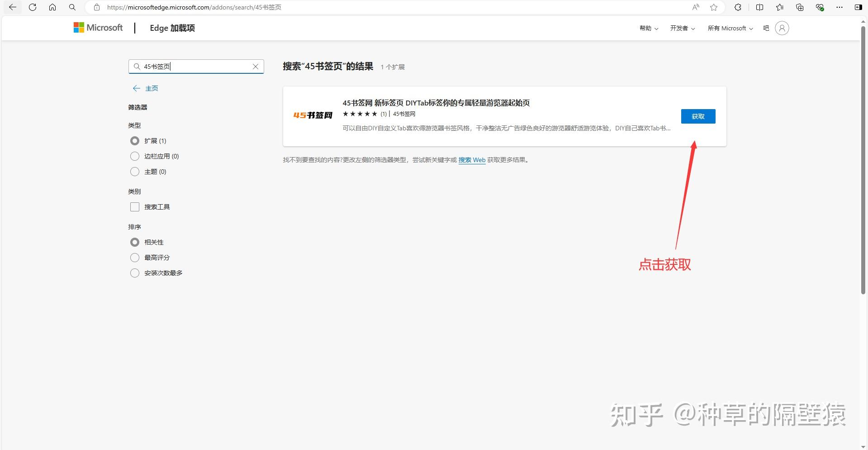Expand the 开发者 dropdown menu
The image size is (868, 450).
pyautogui.click(x=682, y=28)
